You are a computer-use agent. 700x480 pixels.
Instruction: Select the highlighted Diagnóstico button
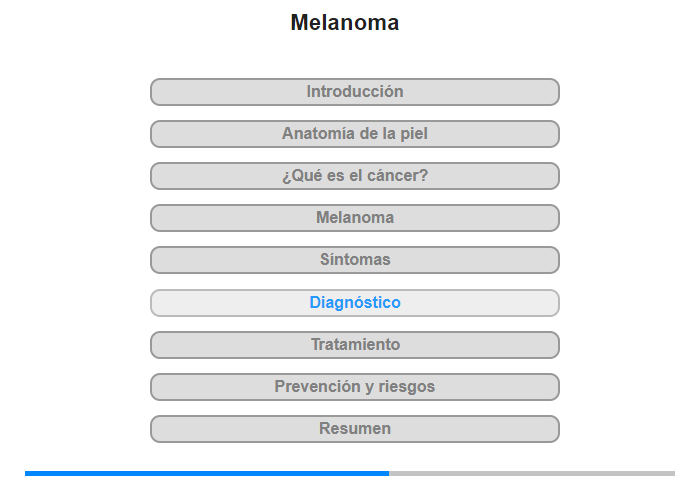coord(355,303)
